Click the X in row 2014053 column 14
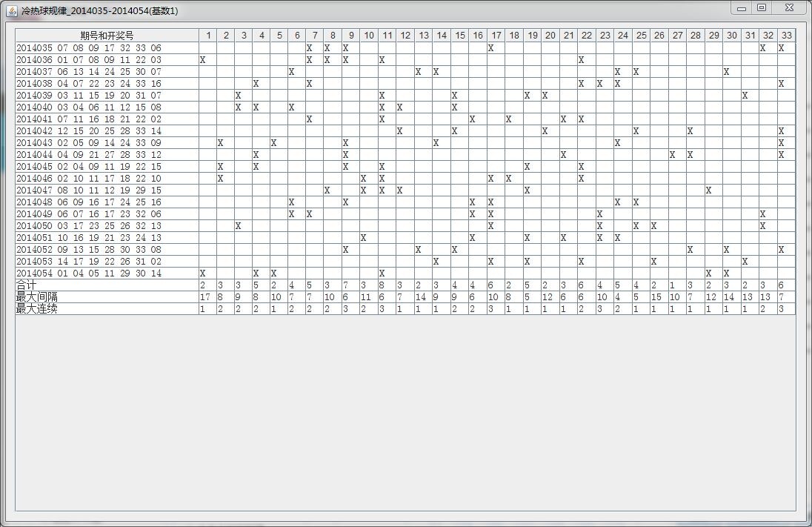This screenshot has width=812, height=527. coord(436,262)
